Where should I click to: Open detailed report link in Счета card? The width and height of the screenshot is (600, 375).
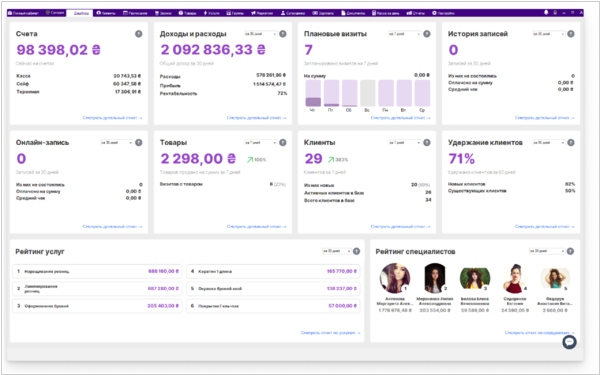[x=112, y=118]
